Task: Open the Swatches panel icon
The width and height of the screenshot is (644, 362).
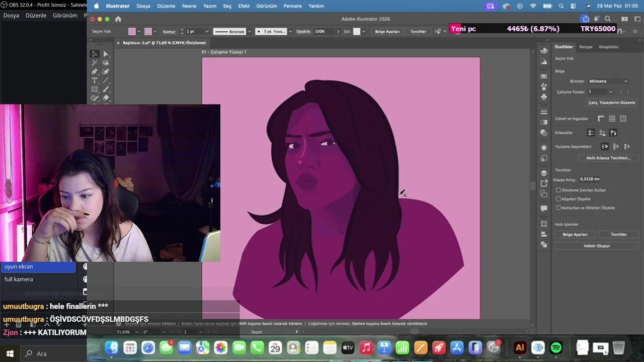Action: (x=544, y=76)
